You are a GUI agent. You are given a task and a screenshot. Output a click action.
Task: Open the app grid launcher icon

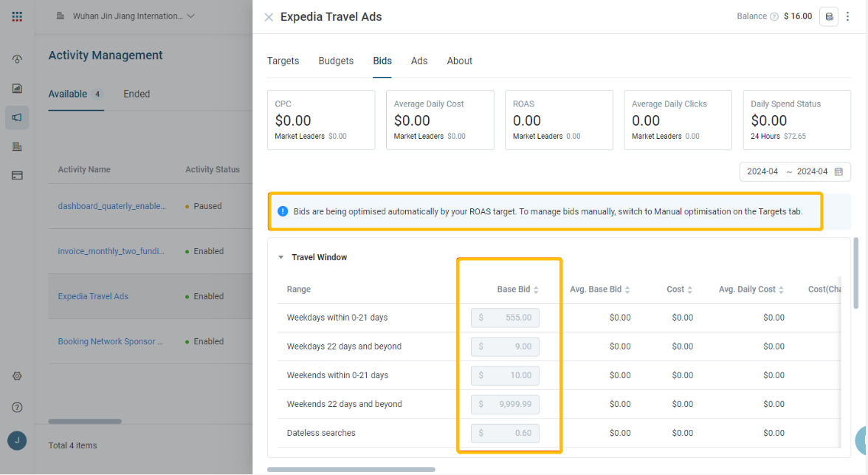click(17, 17)
